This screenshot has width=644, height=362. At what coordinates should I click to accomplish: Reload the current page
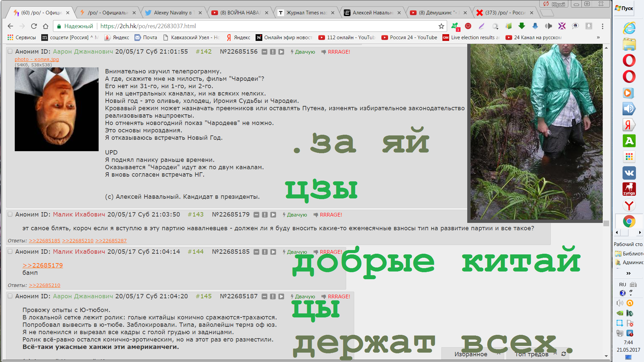pyautogui.click(x=34, y=26)
